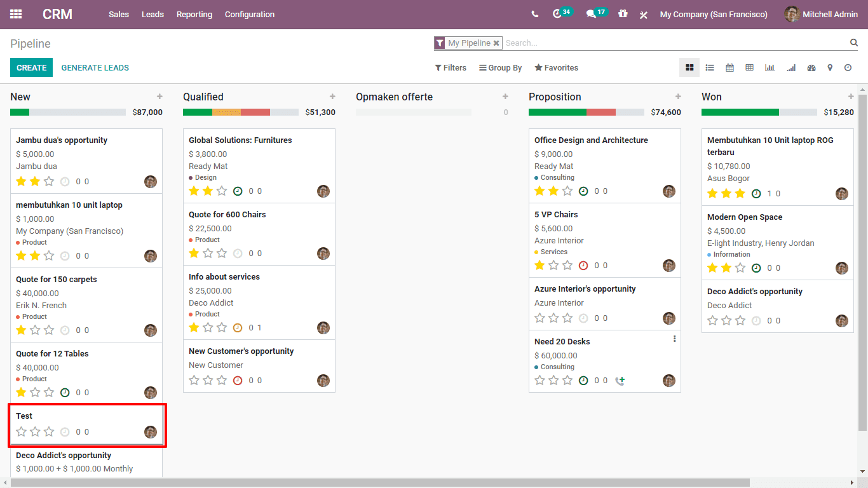Viewport: 868px width, 488px height.
Task: Add a quick card in New column
Action: [159, 97]
